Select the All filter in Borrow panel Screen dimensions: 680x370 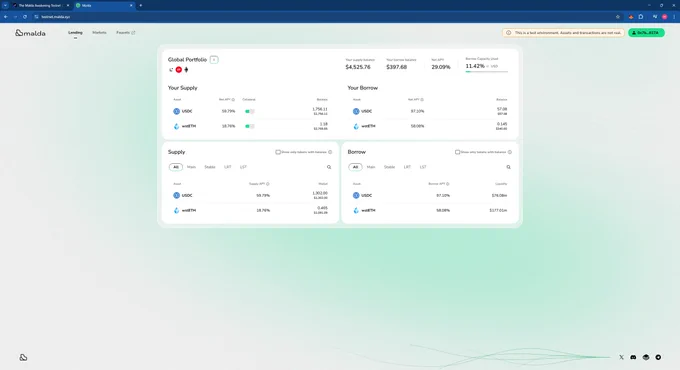pos(355,167)
